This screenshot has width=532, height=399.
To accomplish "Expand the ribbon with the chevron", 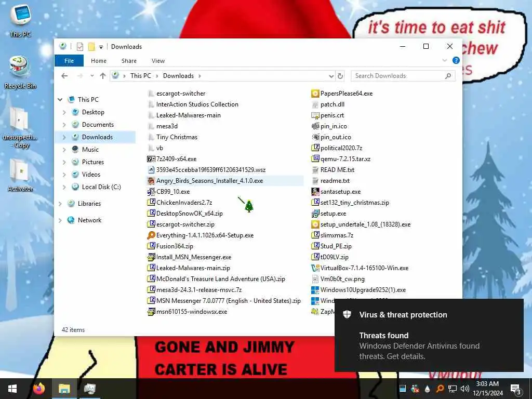I will click(445, 60).
